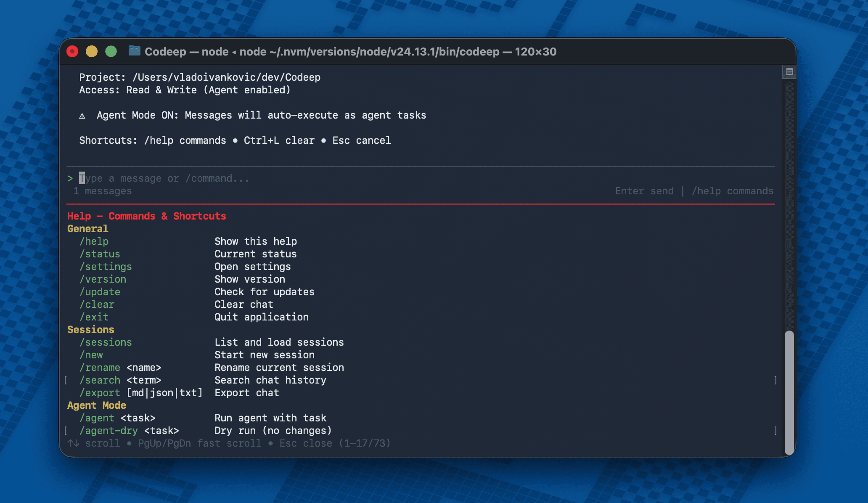Viewport: 868px width, 503px height.
Task: Check for updates via /update entry
Action: [100, 291]
